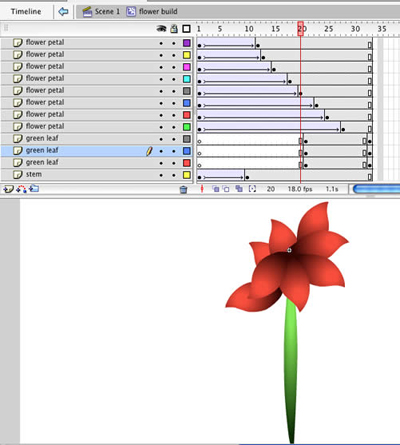Click the Edit Multiple Frames icon

(239, 189)
